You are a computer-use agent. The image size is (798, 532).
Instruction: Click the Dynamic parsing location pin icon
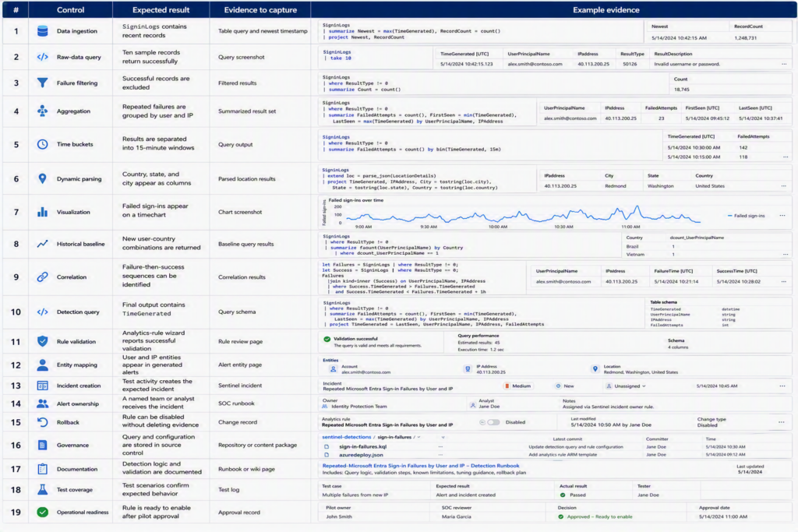(43, 178)
